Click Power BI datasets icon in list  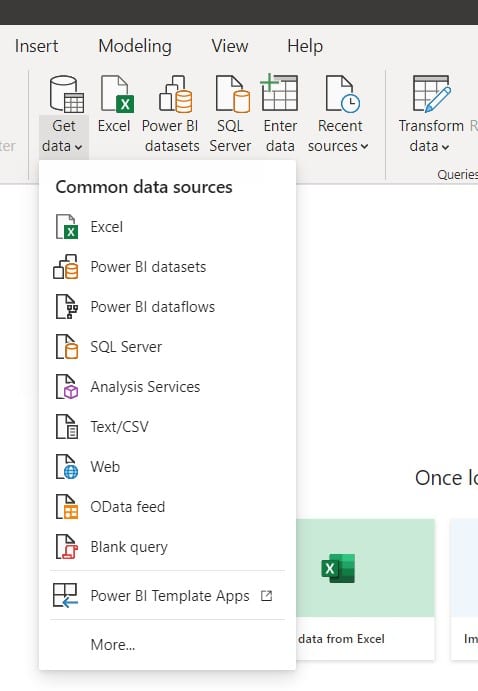pos(66,267)
